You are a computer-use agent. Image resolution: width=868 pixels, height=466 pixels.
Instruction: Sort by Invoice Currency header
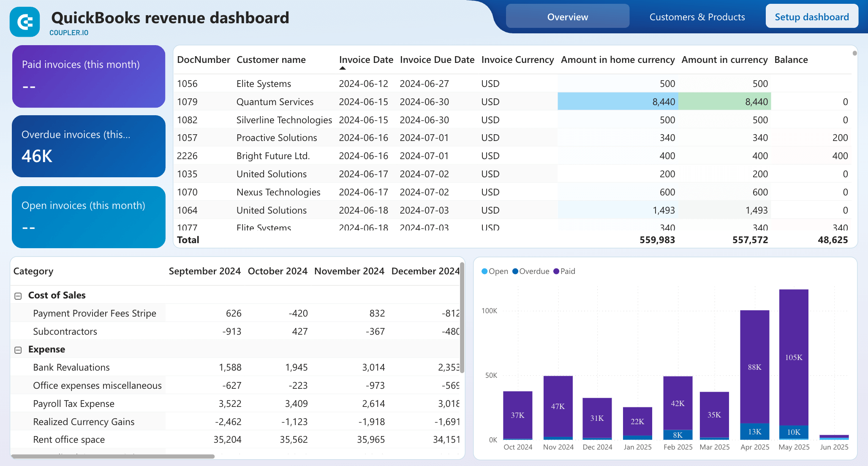[517, 60]
